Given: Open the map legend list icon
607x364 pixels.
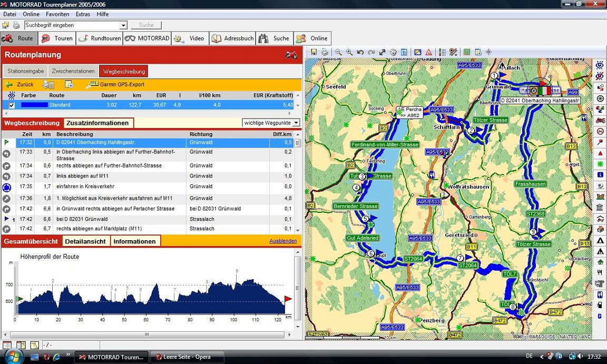Looking at the screenshot, I should 443,52.
